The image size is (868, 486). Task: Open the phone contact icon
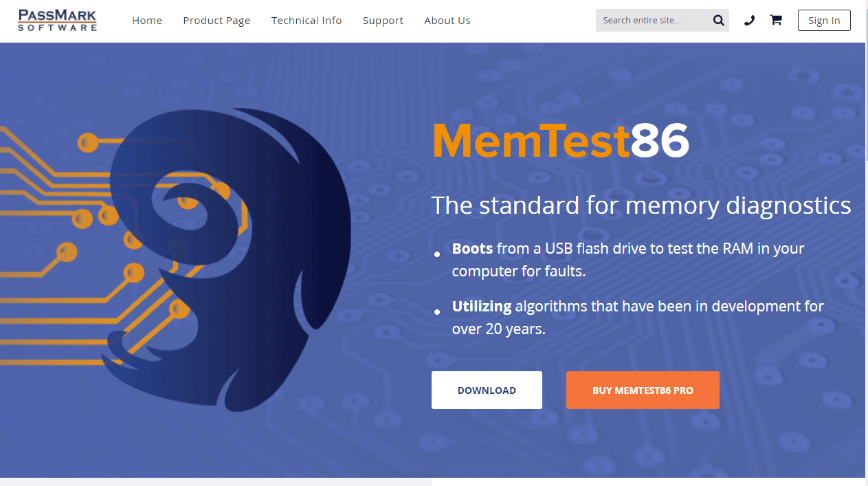(x=749, y=21)
